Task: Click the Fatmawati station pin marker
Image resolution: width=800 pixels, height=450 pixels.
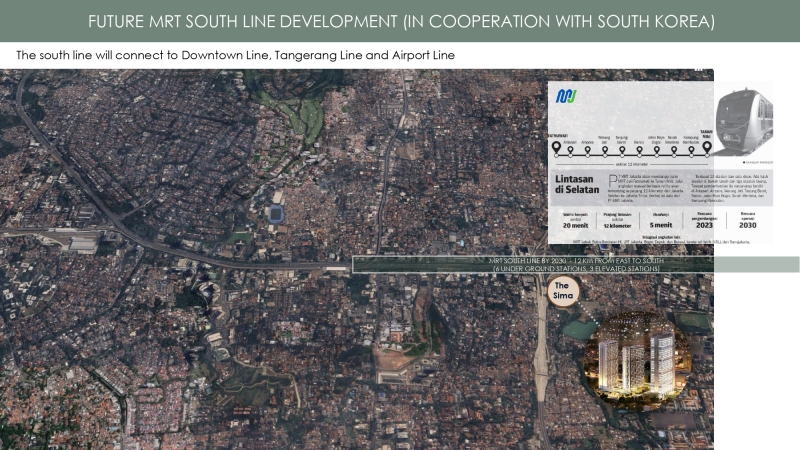Action: pyautogui.click(x=556, y=148)
